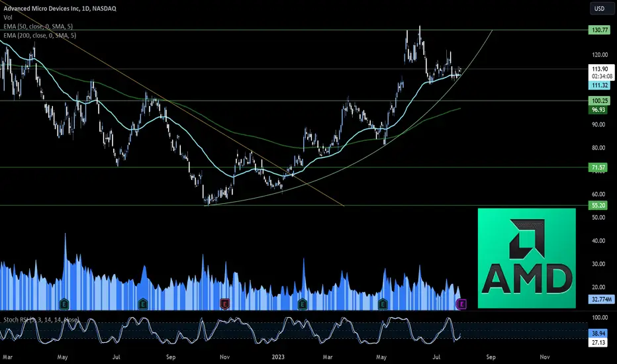
Task: Click the 27.13 Stoch RSI value label
Action: (x=598, y=342)
